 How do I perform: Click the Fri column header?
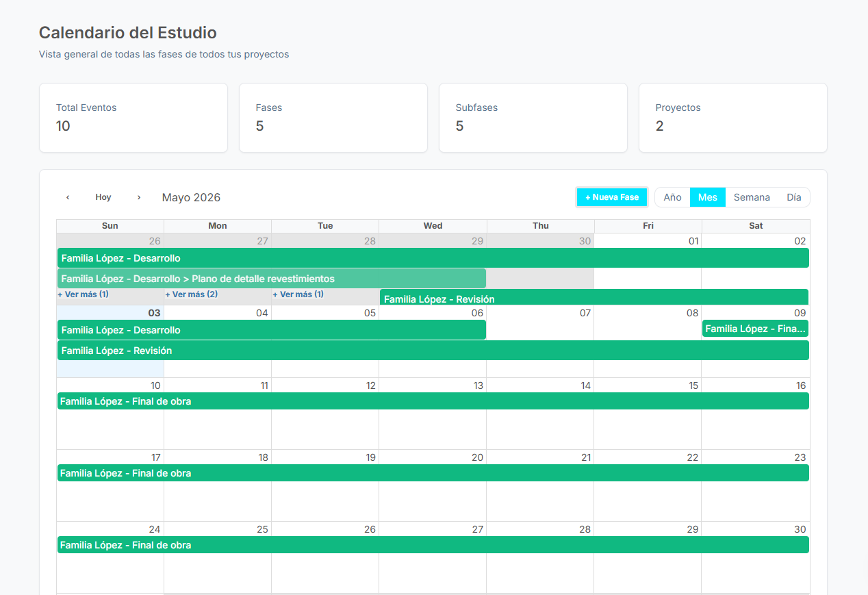tap(648, 226)
